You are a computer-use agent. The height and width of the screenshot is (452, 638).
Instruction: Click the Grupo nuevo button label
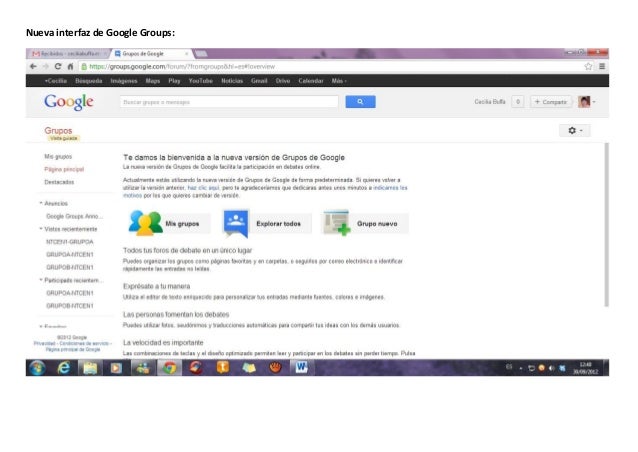[377, 224]
